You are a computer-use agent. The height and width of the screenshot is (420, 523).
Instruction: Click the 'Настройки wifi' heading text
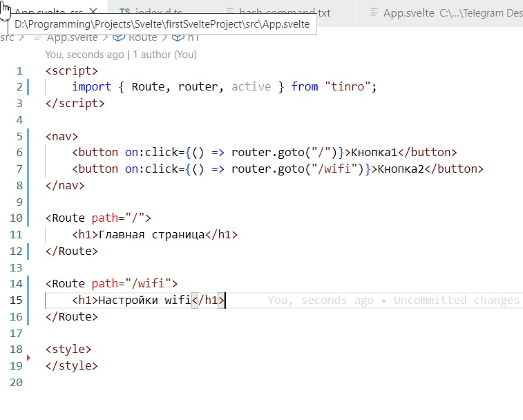145,300
